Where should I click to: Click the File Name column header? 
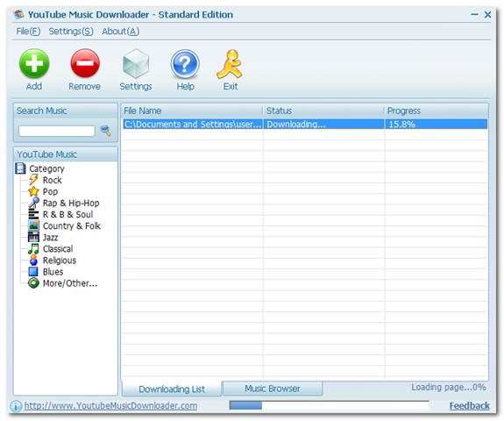[192, 111]
